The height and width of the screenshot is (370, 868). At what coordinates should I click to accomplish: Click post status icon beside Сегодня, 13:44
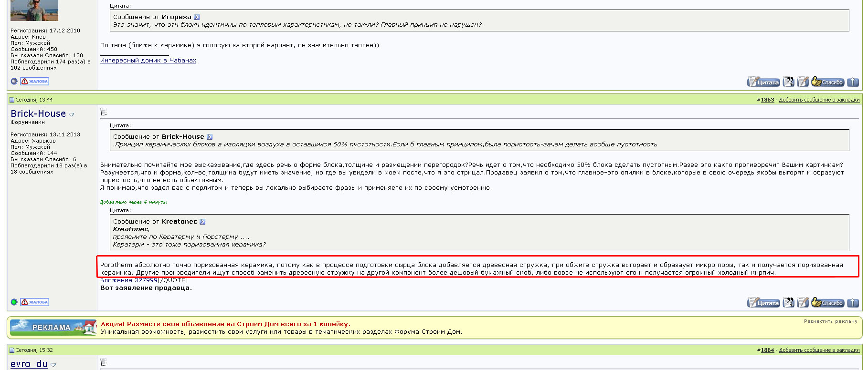(x=12, y=100)
